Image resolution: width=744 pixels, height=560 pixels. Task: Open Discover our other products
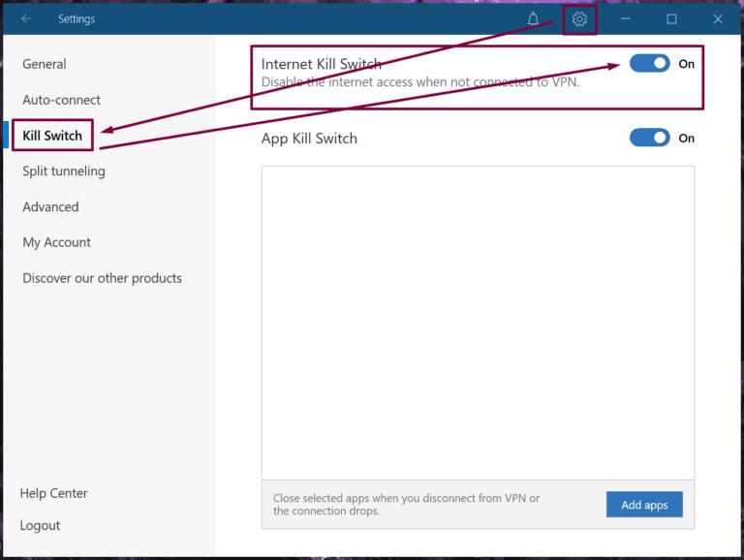tap(102, 279)
